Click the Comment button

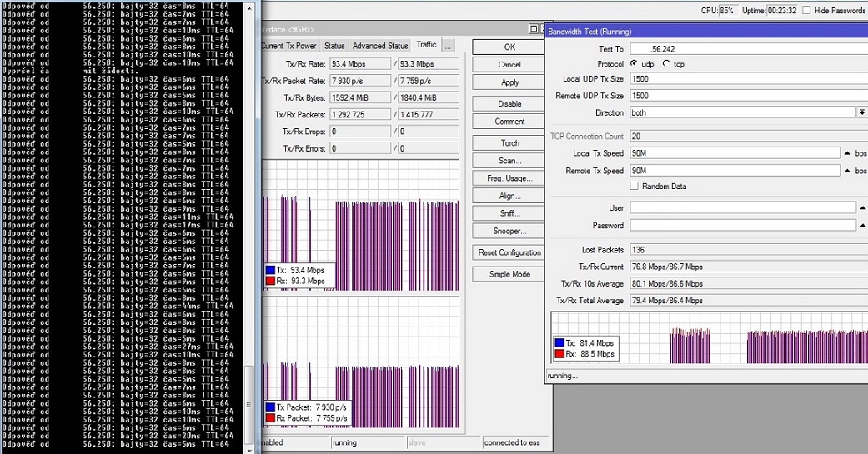[x=509, y=122]
